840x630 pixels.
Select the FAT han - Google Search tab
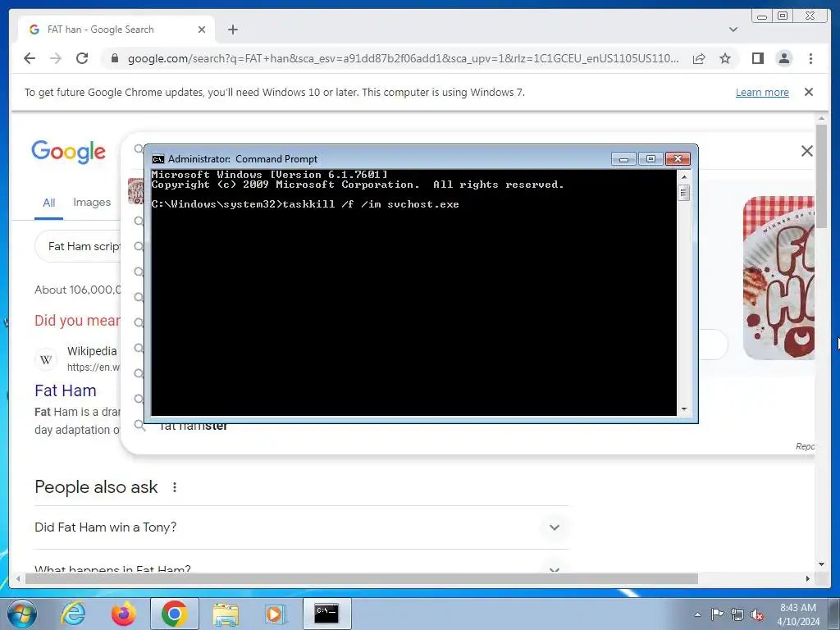click(x=116, y=30)
